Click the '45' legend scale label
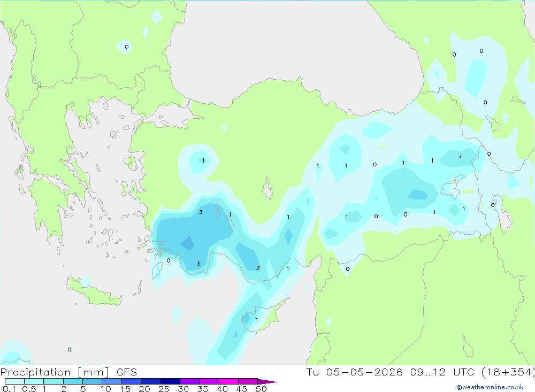Image resolution: width=535 pixels, height=392 pixels. [242, 389]
